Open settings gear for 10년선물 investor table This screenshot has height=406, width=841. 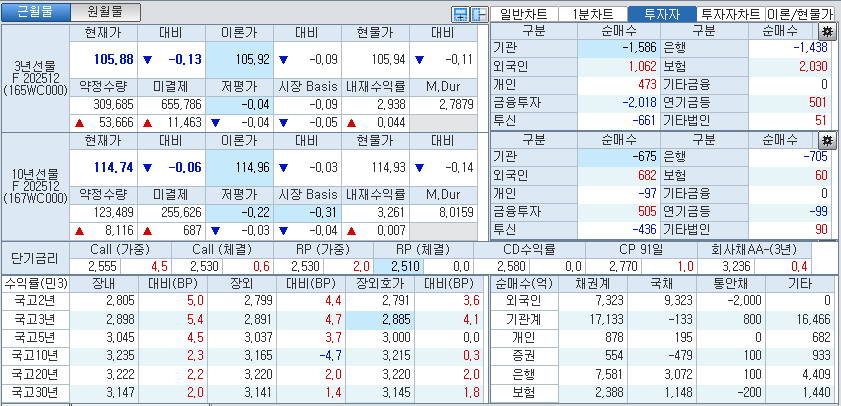pyautogui.click(x=826, y=141)
